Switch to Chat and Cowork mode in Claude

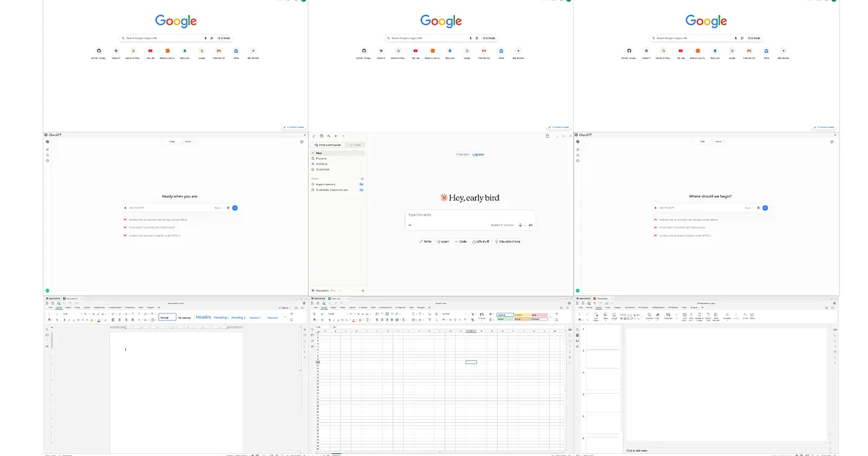[328, 145]
